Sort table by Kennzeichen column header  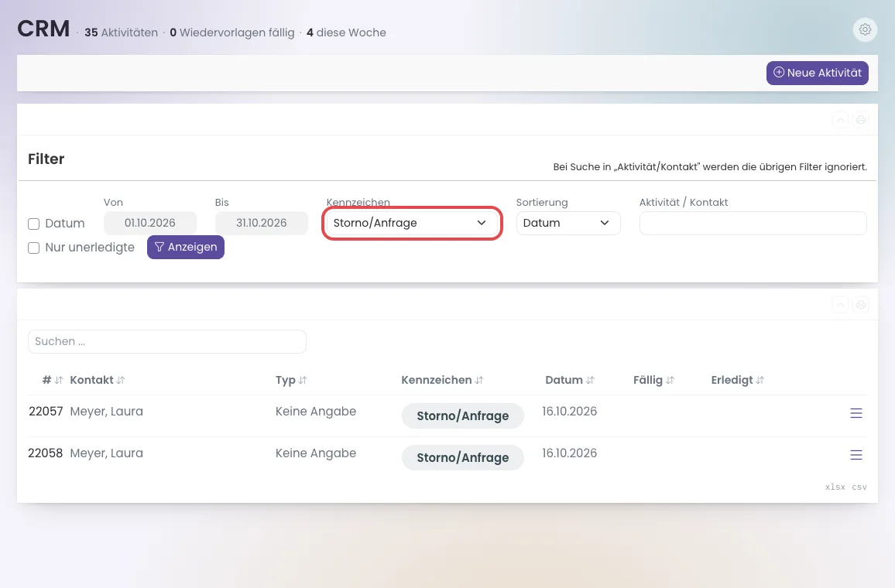[x=442, y=380]
